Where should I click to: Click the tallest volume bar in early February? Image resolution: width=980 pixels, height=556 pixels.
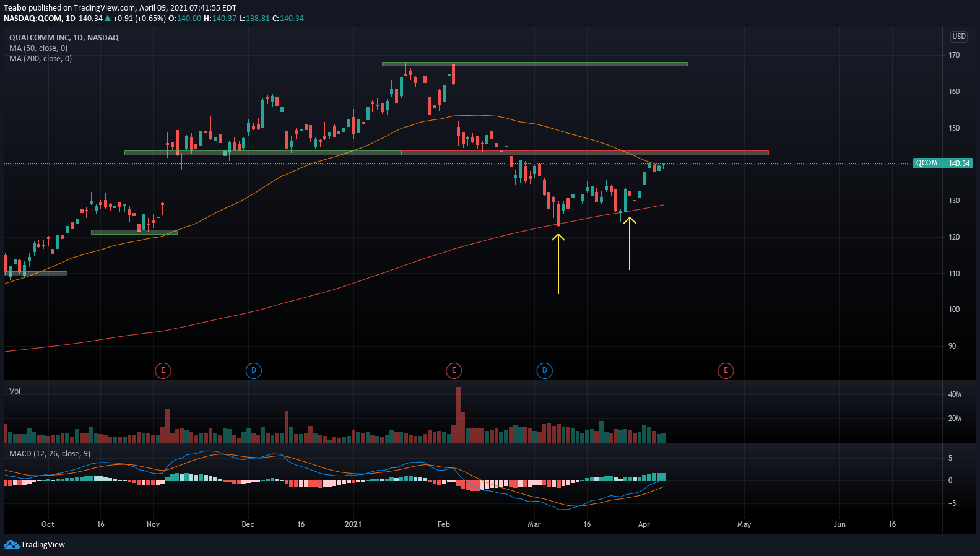(459, 414)
